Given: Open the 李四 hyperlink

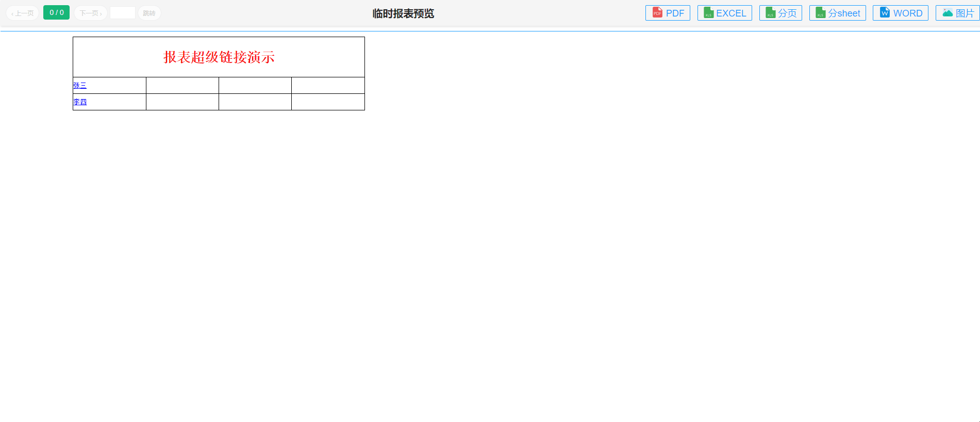Looking at the screenshot, I should point(80,102).
